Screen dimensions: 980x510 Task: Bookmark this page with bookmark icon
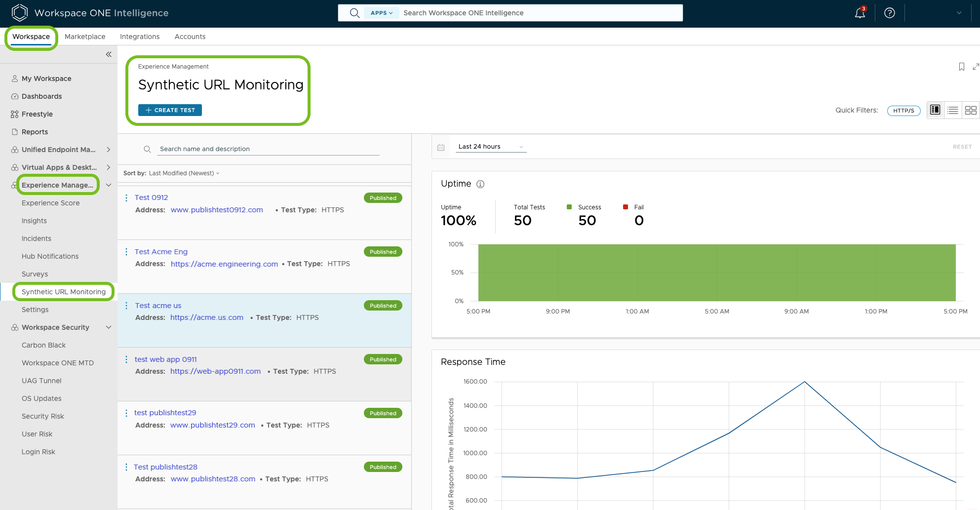coord(962,67)
